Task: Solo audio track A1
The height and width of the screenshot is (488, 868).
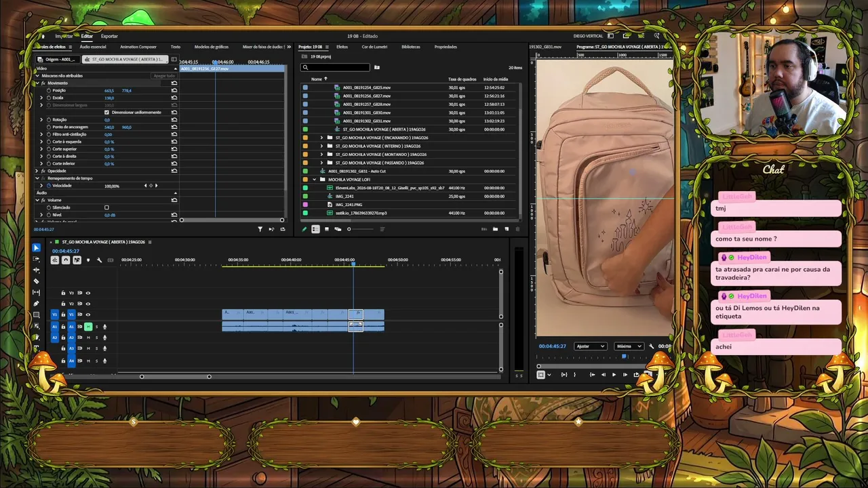Action: pos(96,327)
